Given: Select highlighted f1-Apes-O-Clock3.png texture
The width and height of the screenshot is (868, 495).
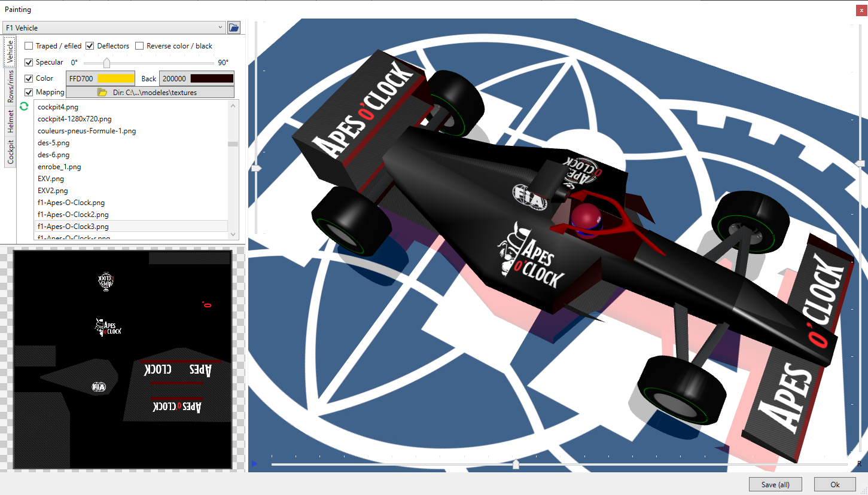Looking at the screenshot, I should click(x=131, y=227).
